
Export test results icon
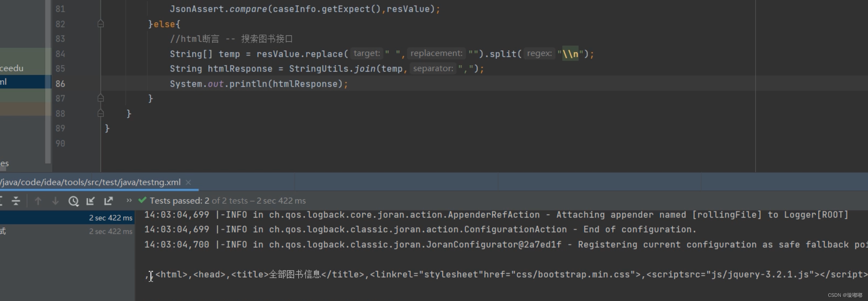click(108, 201)
